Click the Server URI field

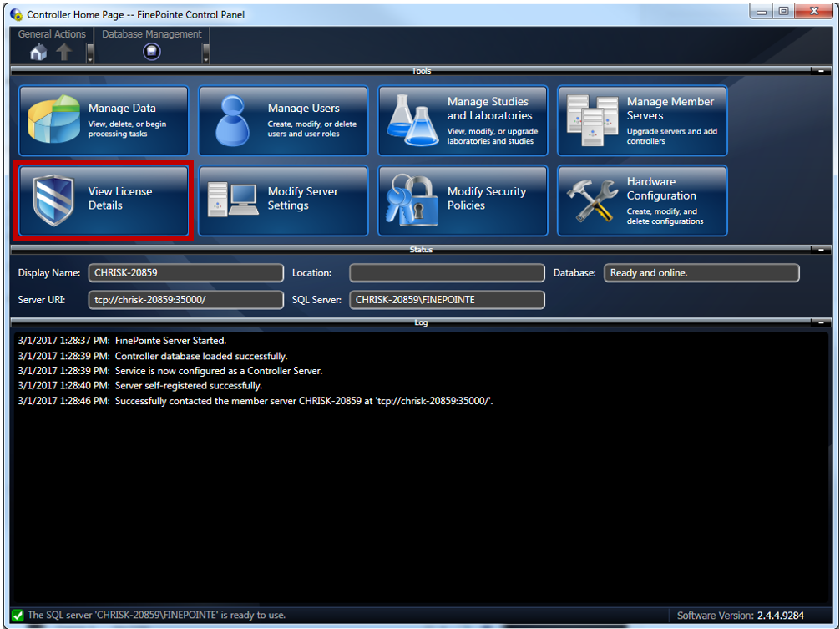186,300
